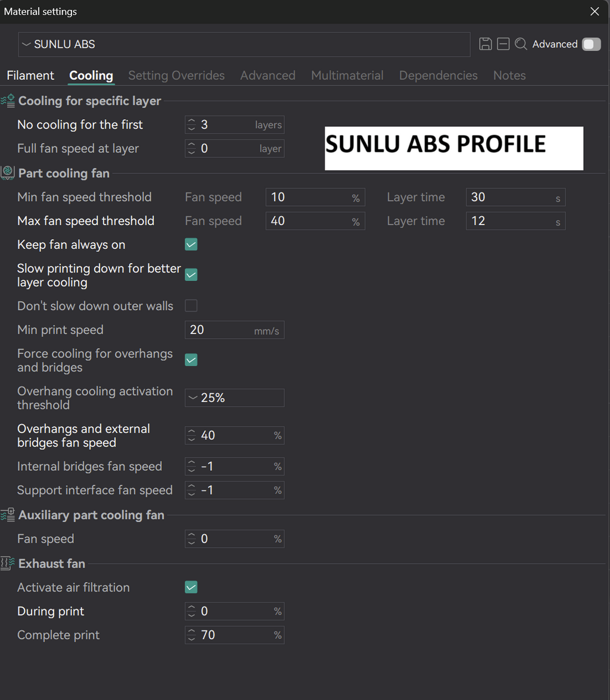Adjust the Full fan speed at layer spinner arrows
Image resolution: width=610 pixels, height=700 pixels.
[x=191, y=148]
